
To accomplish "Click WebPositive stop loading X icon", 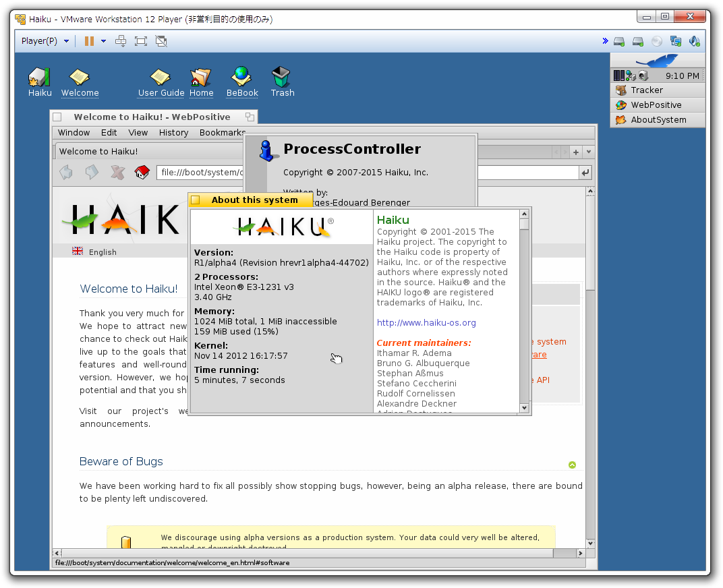I will (117, 173).
